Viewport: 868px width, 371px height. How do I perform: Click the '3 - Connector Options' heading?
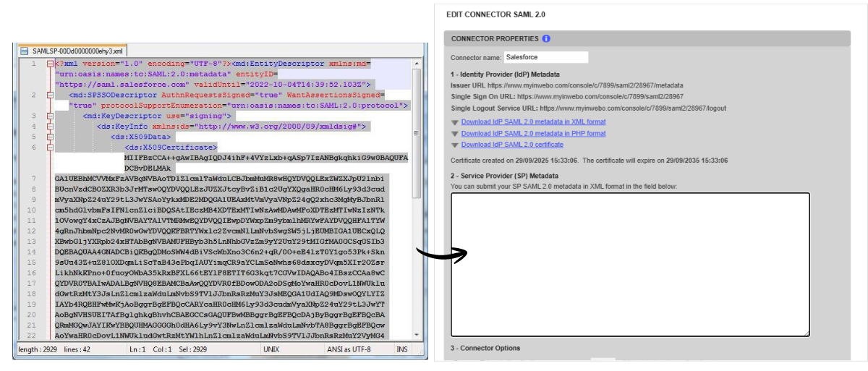coord(485,348)
